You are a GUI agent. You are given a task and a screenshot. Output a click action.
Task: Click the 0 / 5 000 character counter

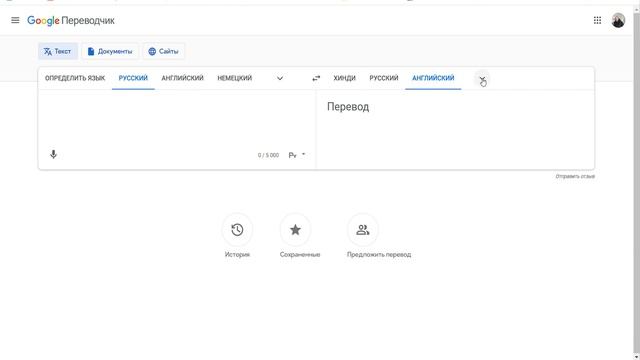coord(268,155)
